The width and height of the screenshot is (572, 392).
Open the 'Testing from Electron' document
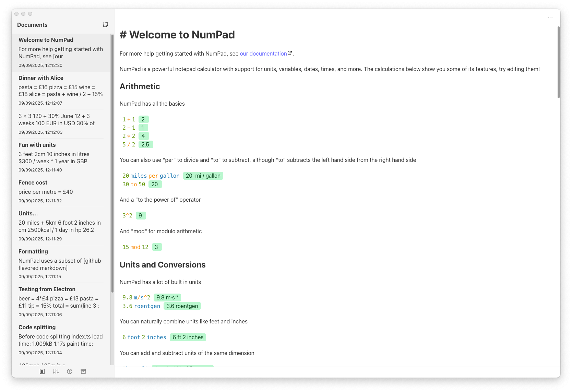61,302
